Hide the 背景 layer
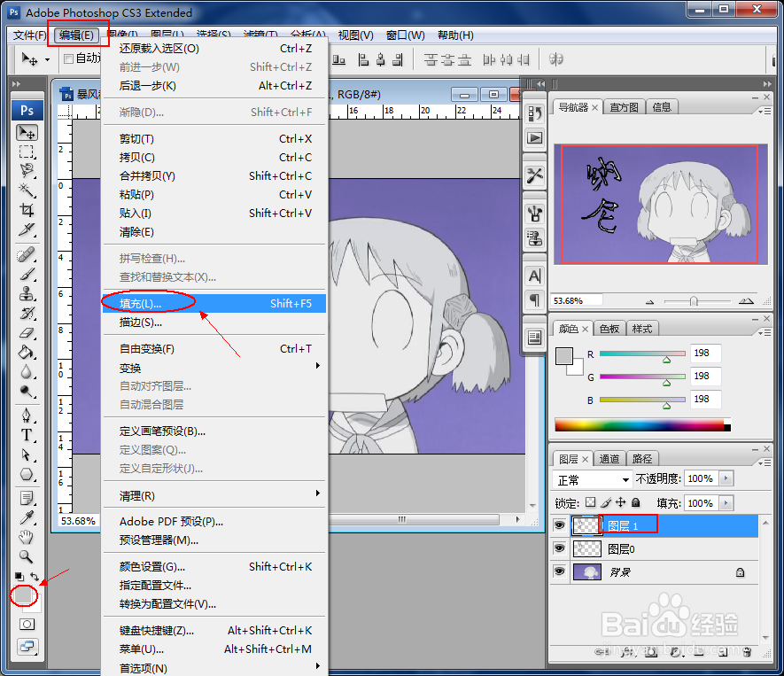Viewport: 784px width, 676px height. pos(559,571)
